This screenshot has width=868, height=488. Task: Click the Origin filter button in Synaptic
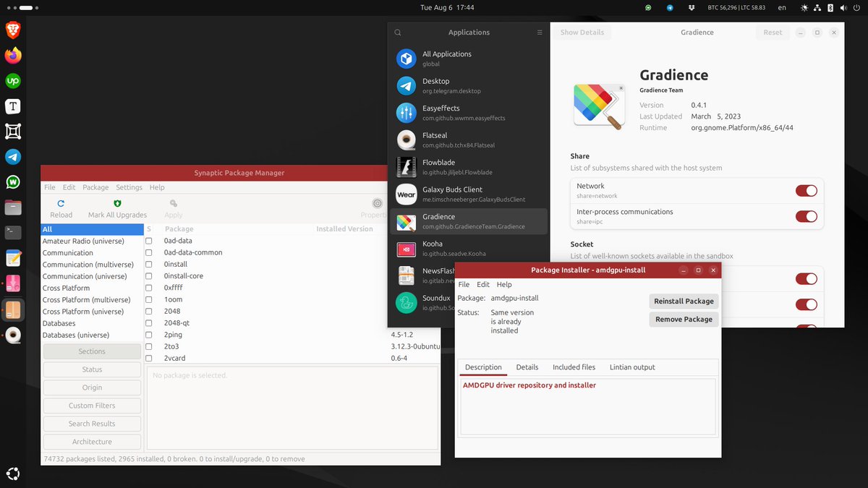(x=92, y=388)
